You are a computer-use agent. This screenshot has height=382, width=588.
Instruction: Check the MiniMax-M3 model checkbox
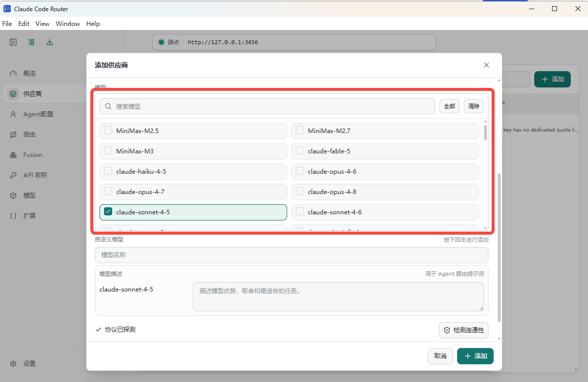[x=108, y=151]
